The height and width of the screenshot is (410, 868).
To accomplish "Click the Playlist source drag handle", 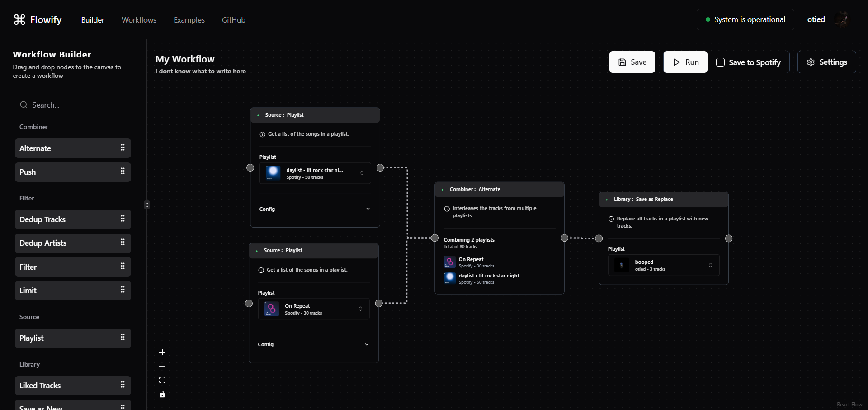I will pos(123,337).
